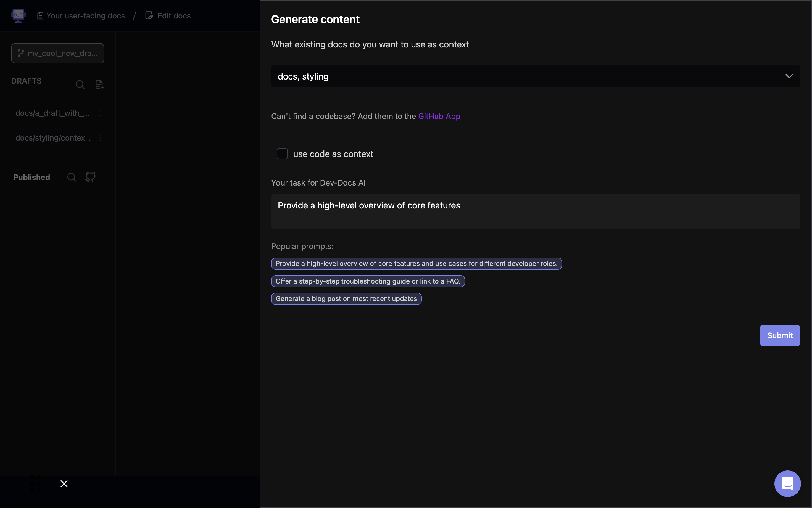Open options menu for docs/styling/contex draft
Viewport: 812px width, 508px height.
click(101, 138)
